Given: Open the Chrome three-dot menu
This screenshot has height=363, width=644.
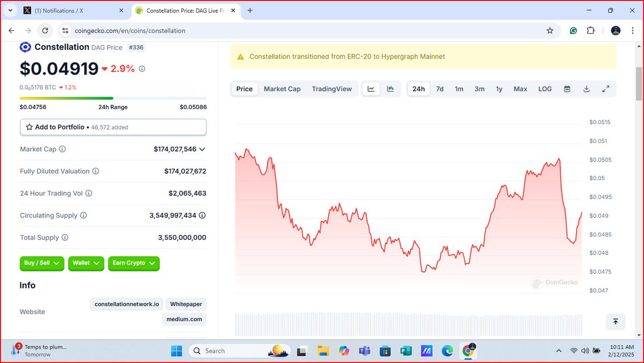Looking at the screenshot, I should pyautogui.click(x=632, y=31).
